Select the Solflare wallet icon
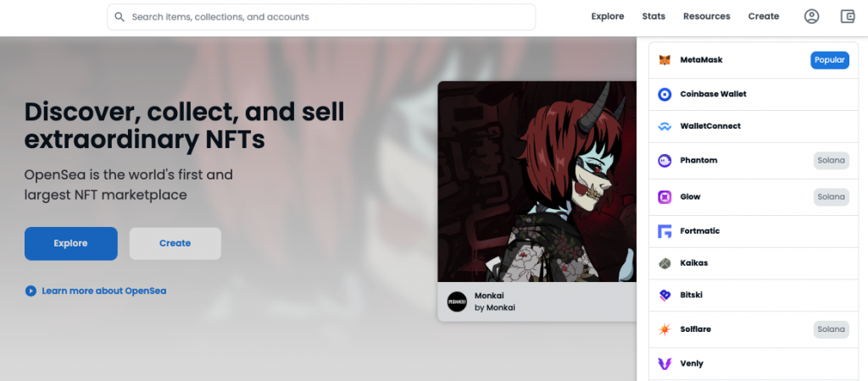This screenshot has height=381, width=868. tap(665, 329)
